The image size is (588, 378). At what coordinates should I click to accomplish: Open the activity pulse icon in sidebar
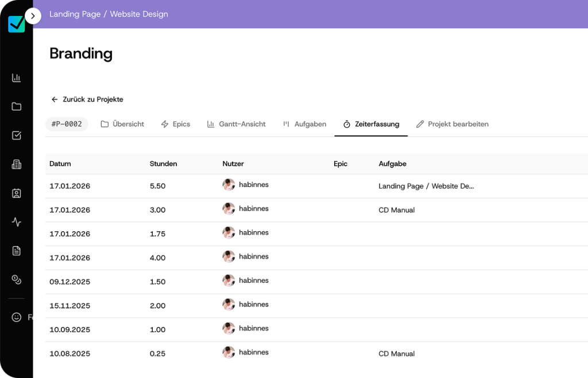point(17,222)
